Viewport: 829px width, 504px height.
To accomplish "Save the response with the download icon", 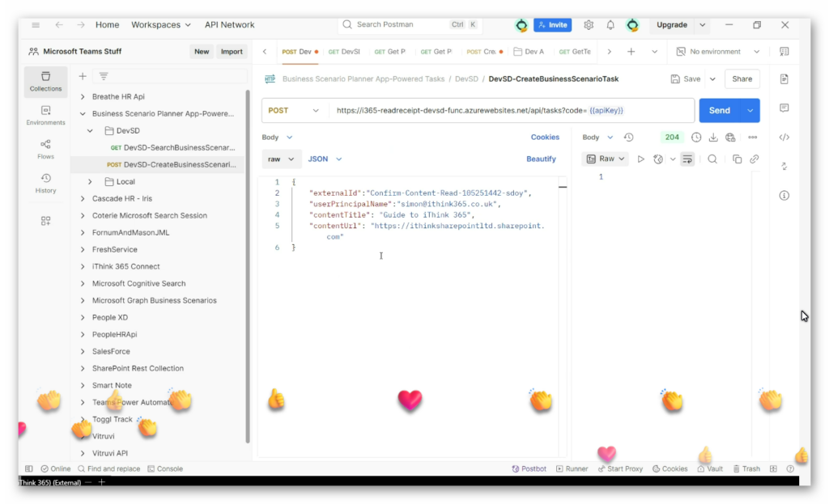I will pos(713,137).
